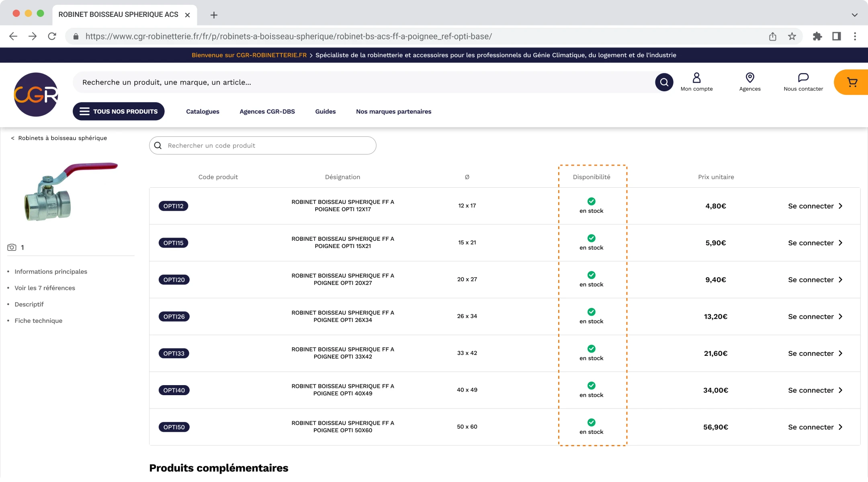Click the camera photo count icon
The height and width of the screenshot is (482, 868).
12,247
